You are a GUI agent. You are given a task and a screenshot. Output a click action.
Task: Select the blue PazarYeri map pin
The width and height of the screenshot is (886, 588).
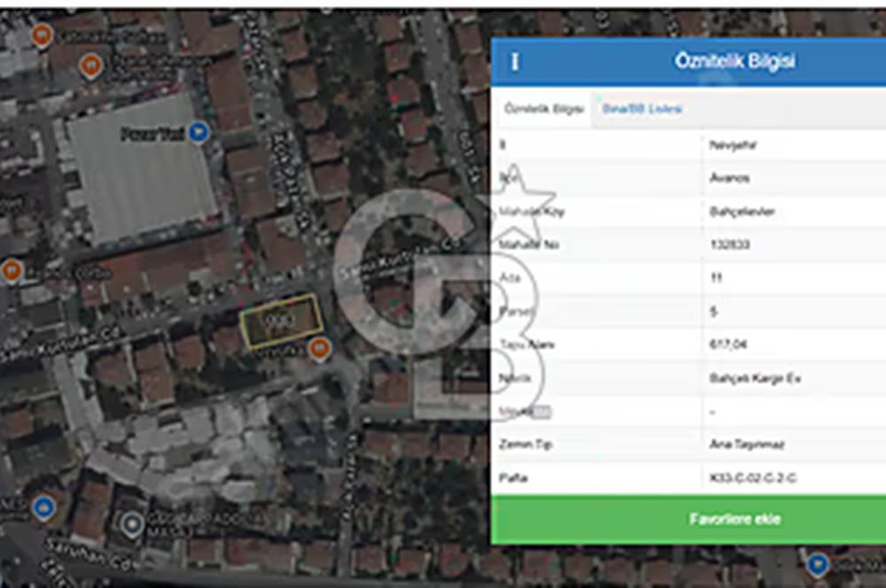click(x=198, y=132)
